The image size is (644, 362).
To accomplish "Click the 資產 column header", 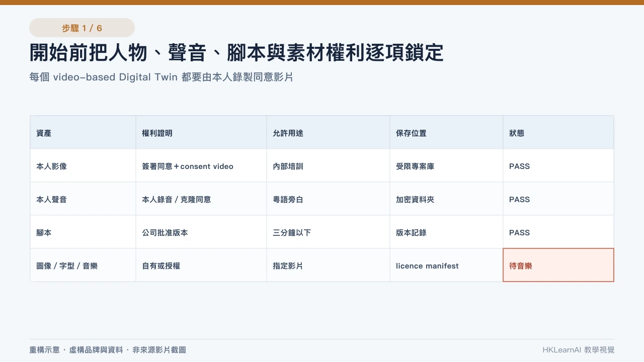I will [83, 133].
